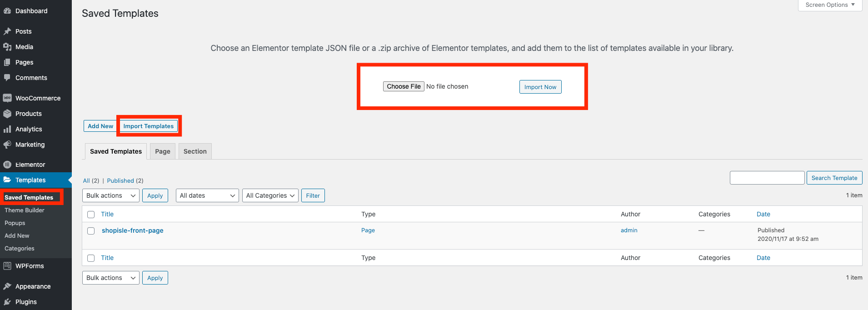Click the WooCommerce logo icon
The height and width of the screenshot is (310, 868).
point(7,98)
